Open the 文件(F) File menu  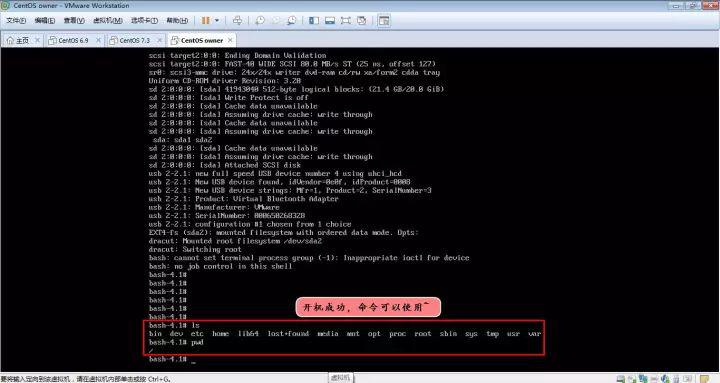[x=16, y=20]
